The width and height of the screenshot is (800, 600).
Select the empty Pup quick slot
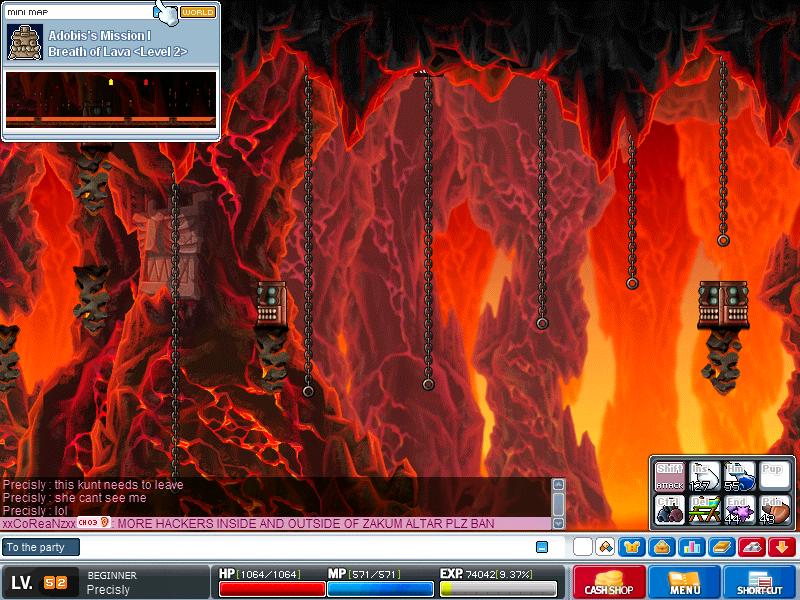pos(774,477)
